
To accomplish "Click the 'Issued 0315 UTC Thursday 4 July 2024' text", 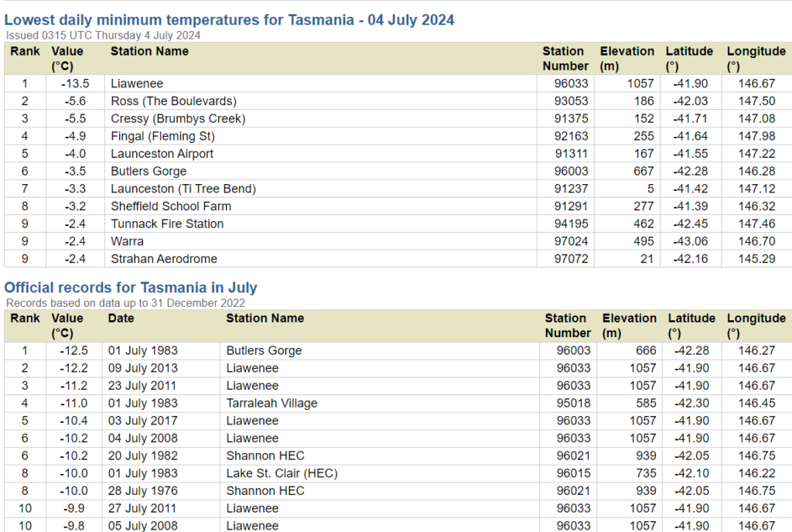I will [x=103, y=35].
